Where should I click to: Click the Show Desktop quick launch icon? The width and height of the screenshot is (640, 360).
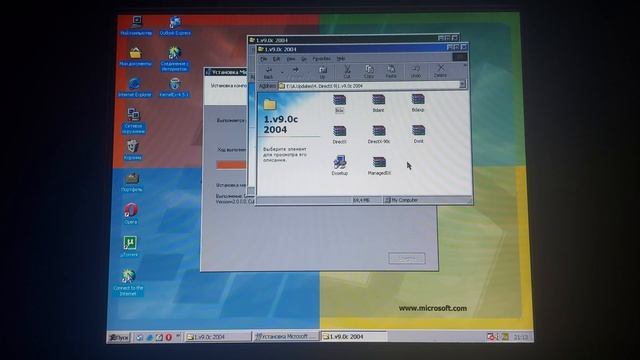(159, 337)
